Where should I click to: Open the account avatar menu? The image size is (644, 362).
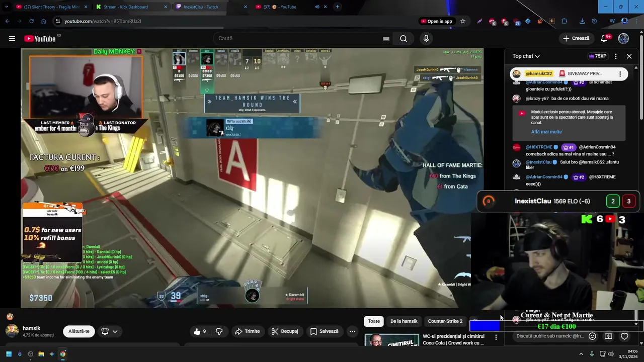pos(623,39)
